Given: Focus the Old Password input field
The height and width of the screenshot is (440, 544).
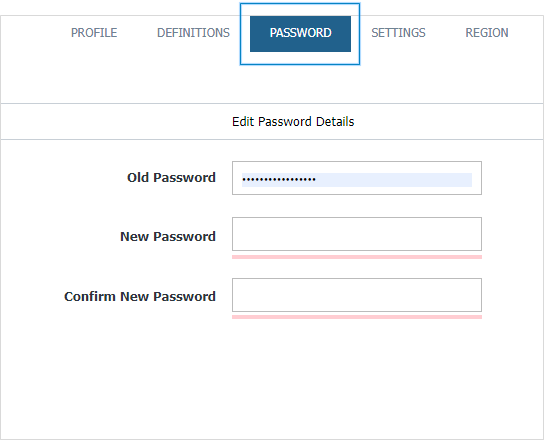Looking at the screenshot, I should [x=357, y=178].
